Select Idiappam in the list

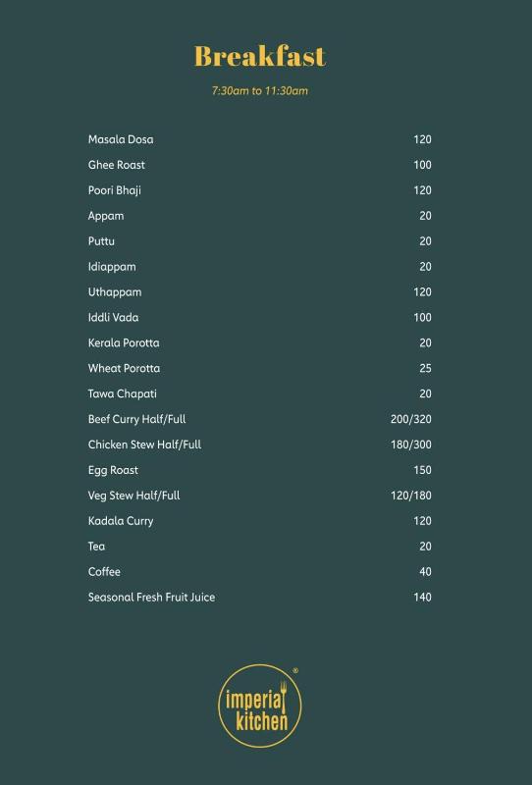click(x=112, y=267)
